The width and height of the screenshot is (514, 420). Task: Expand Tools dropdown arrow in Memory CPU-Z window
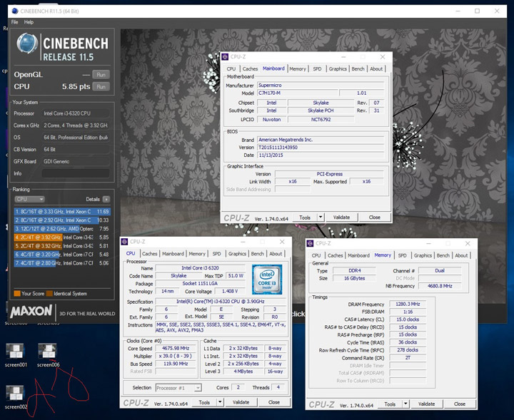tap(405, 404)
